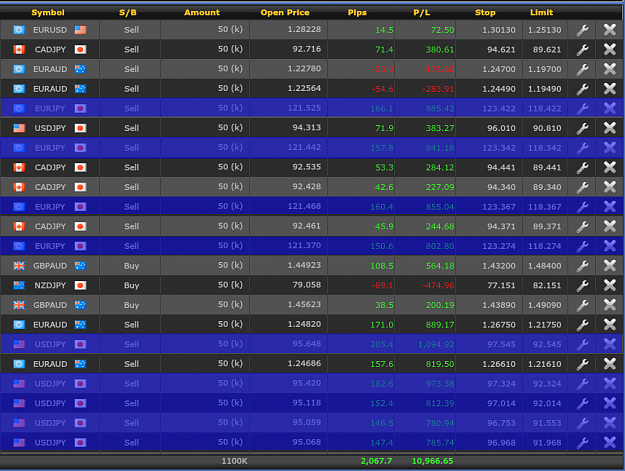This screenshot has height=471, width=625.
Task: Close the EURAUD position opened at 1.24820
Action: pos(609,324)
